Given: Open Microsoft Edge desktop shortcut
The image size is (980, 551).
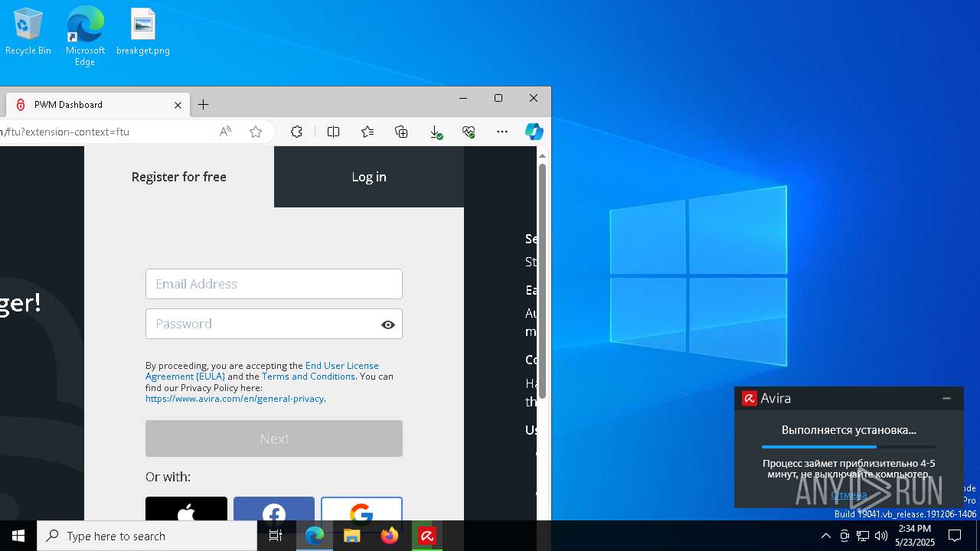Looking at the screenshot, I should pyautogui.click(x=85, y=36).
